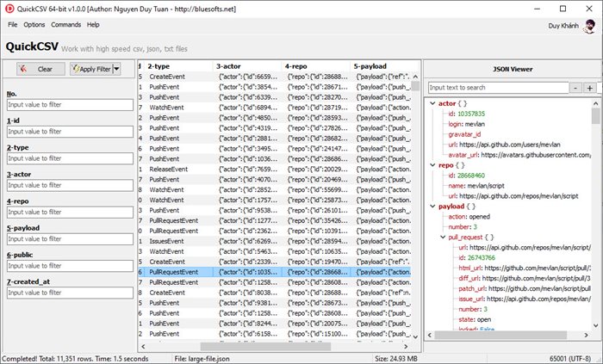The image size is (603, 364).
Task: Click the actor cell with id 6894
Action: coord(248,108)
